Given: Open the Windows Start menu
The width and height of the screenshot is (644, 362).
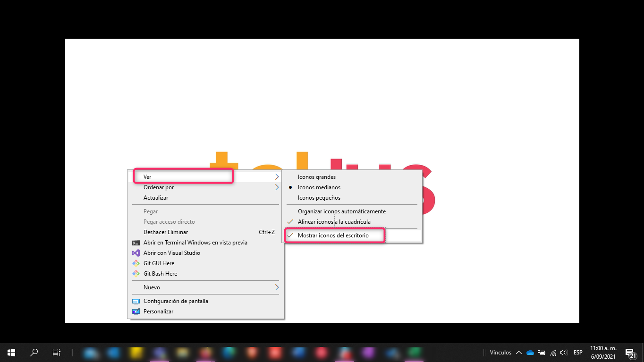Looking at the screenshot, I should coord(11,352).
